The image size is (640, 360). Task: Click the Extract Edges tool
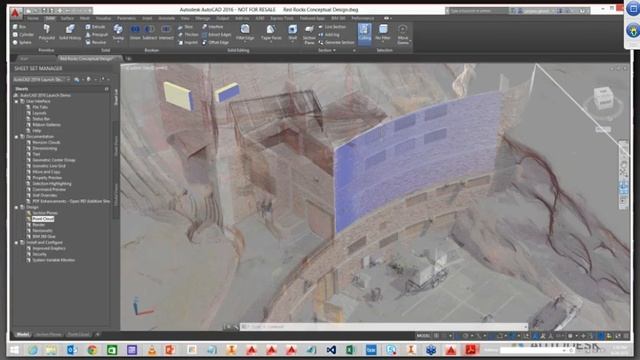pos(216,35)
